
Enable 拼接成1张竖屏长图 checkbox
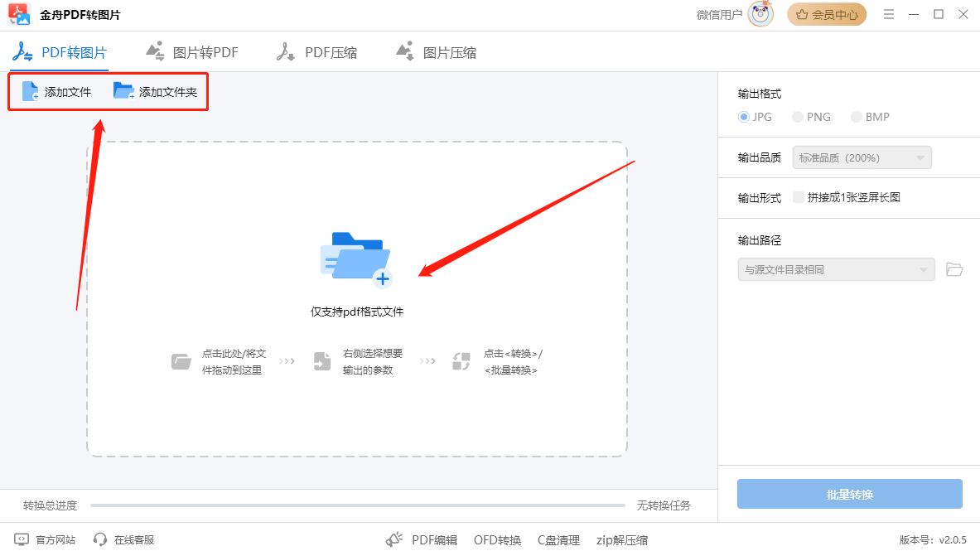click(x=799, y=197)
